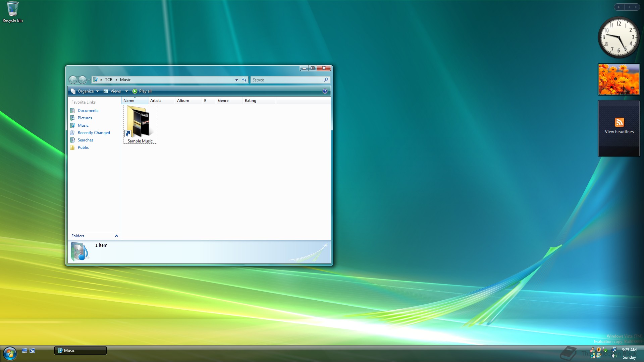Click the Forward navigation arrow
644x362 pixels.
point(82,80)
